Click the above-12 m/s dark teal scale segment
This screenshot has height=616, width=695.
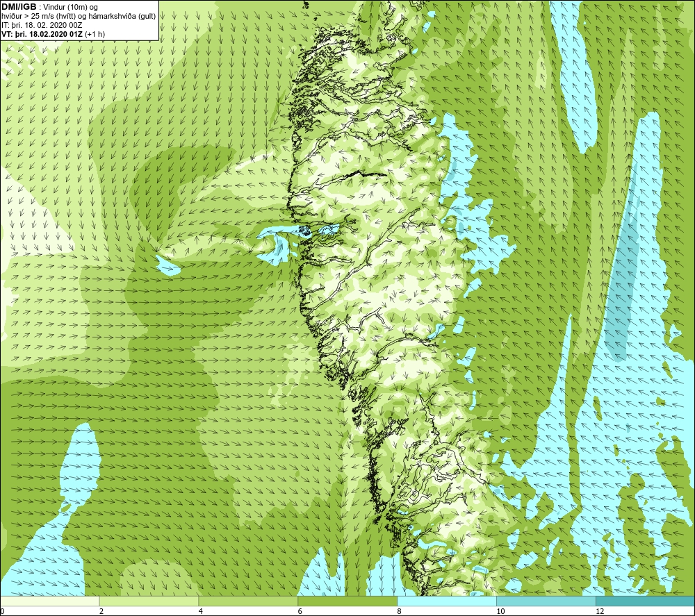click(646, 601)
